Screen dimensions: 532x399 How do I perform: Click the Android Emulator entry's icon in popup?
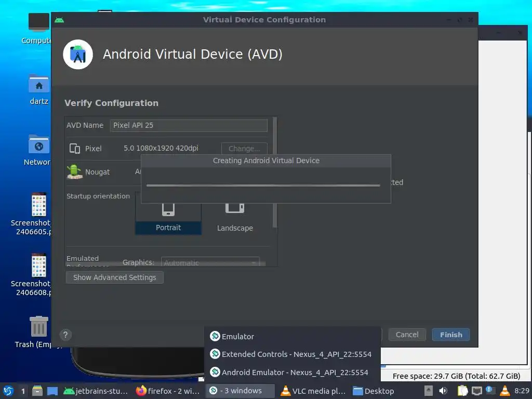(215, 372)
